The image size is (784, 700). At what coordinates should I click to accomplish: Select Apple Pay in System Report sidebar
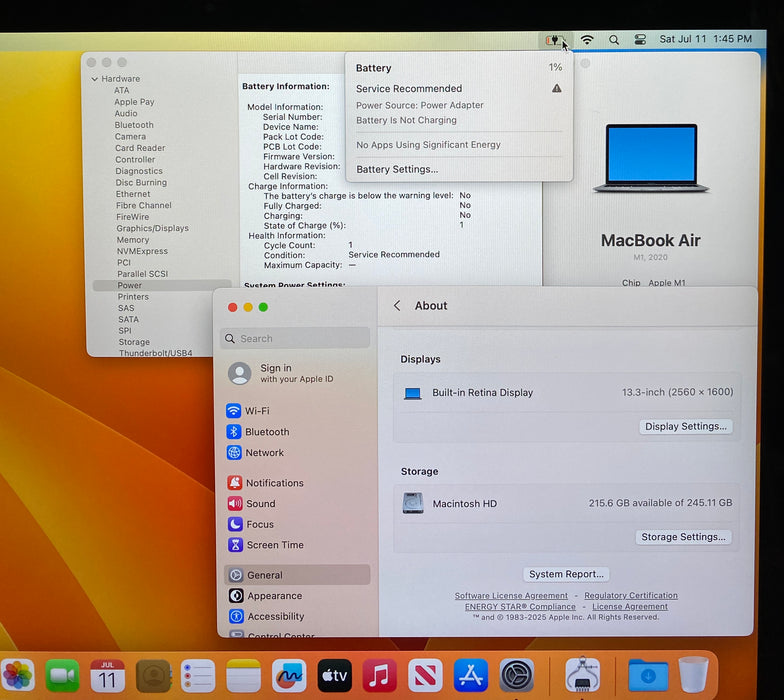134,102
